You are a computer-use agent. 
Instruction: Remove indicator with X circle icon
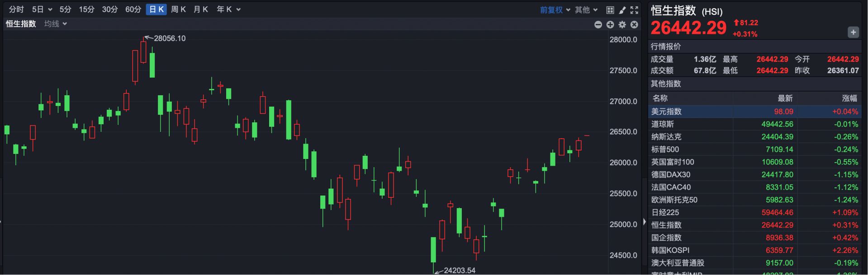coord(634,24)
